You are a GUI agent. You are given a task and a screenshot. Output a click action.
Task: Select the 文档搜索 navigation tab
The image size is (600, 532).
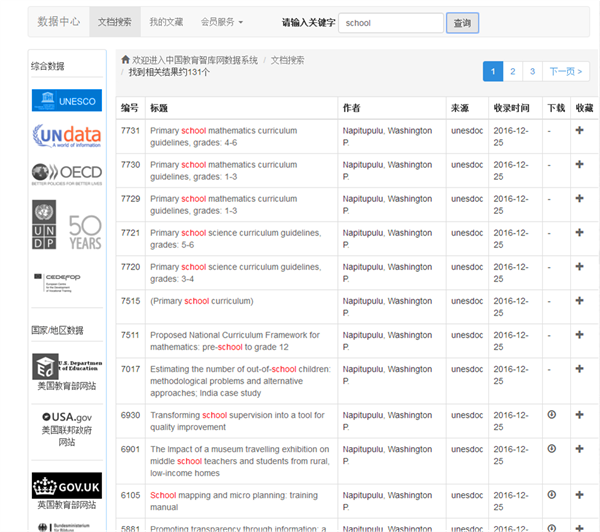coord(115,22)
